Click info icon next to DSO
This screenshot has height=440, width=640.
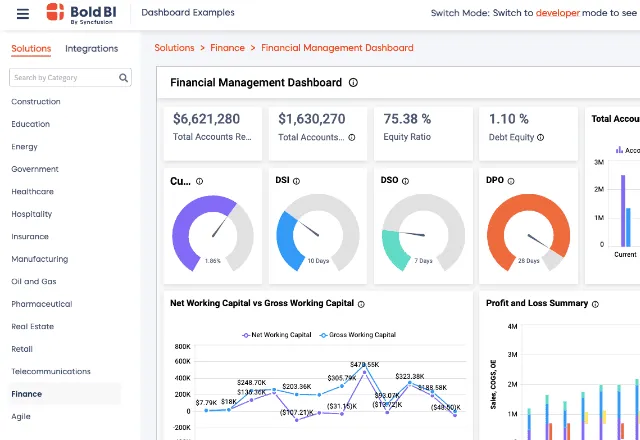pyautogui.click(x=405, y=181)
